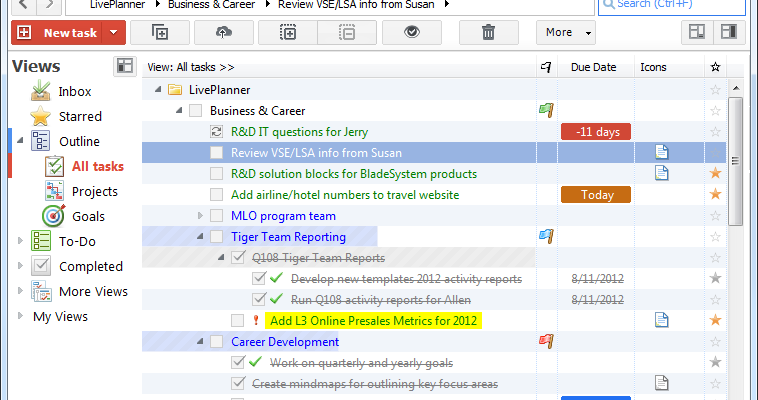Screen dimensions: 758x400
Task: Uncheck the Q108 Tiger Team Reports checkbox
Action: tap(237, 258)
